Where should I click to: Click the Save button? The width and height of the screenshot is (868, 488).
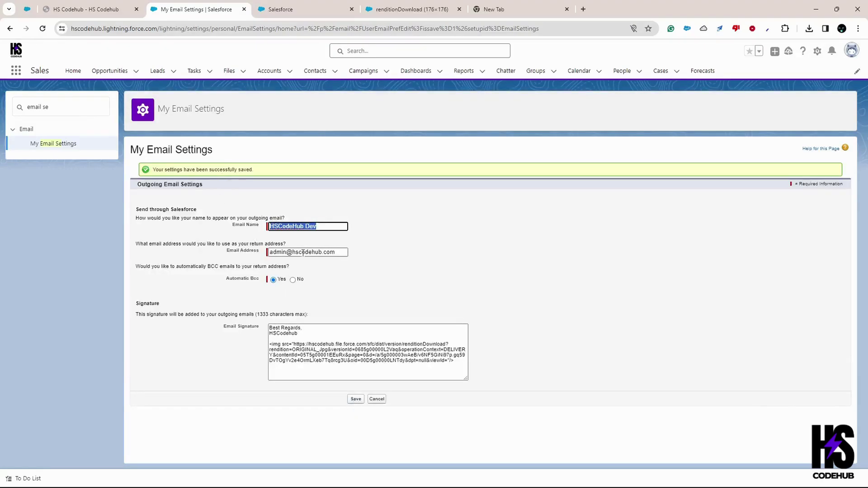pos(356,399)
